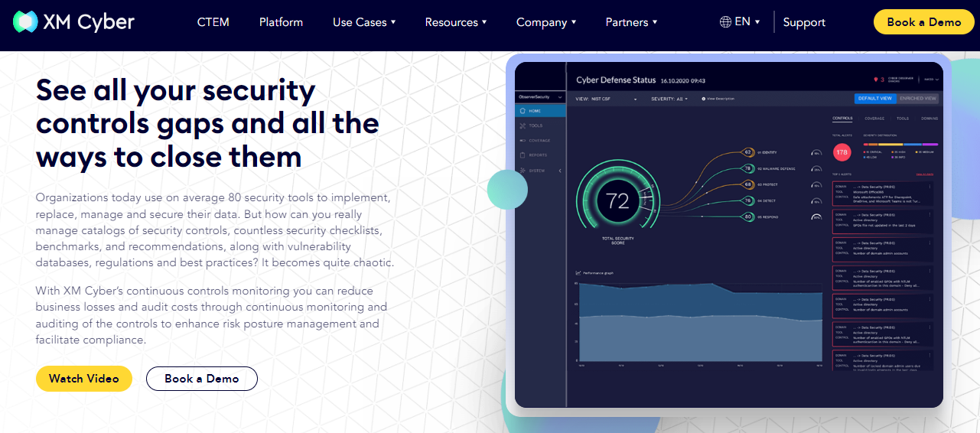Click the Microsoft Office365 alert card
Screen dimensions: 980x433
click(x=884, y=194)
